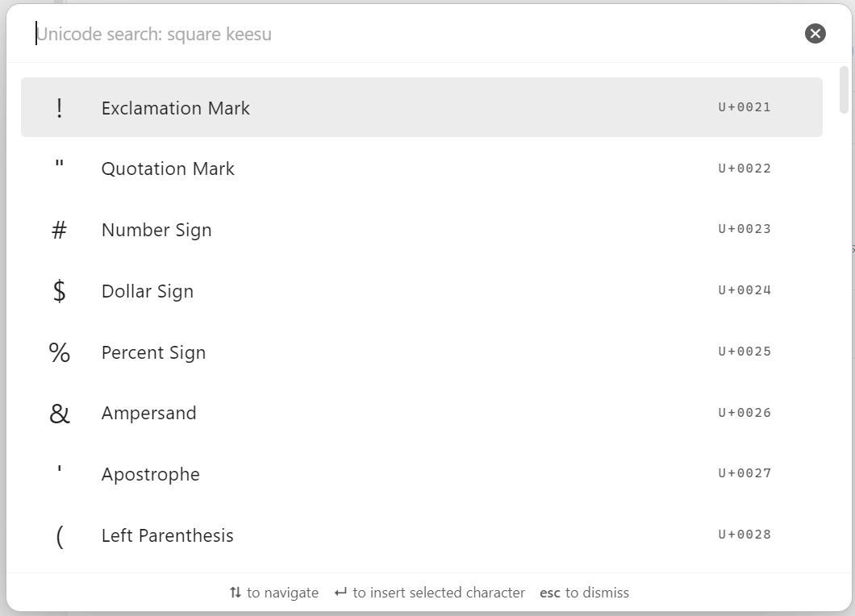This screenshot has height=616, width=855.
Task: Click the % glyph symbol
Action: 60,352
